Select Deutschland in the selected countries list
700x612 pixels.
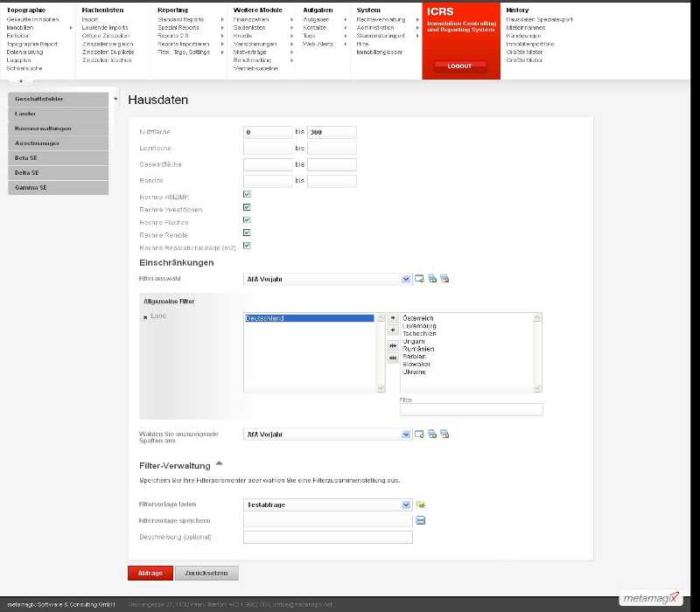click(309, 318)
